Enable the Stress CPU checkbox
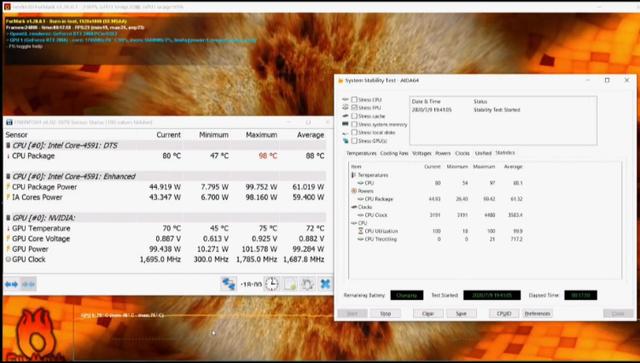 point(354,99)
